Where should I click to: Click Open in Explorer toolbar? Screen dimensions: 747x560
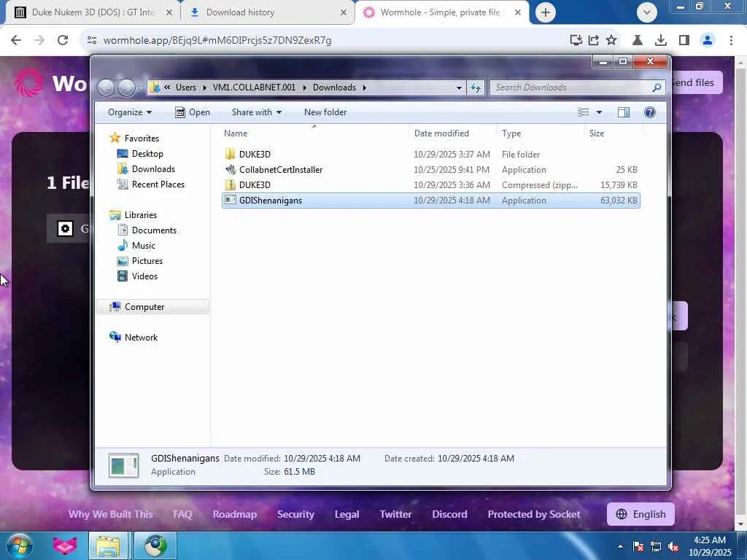coord(193,112)
